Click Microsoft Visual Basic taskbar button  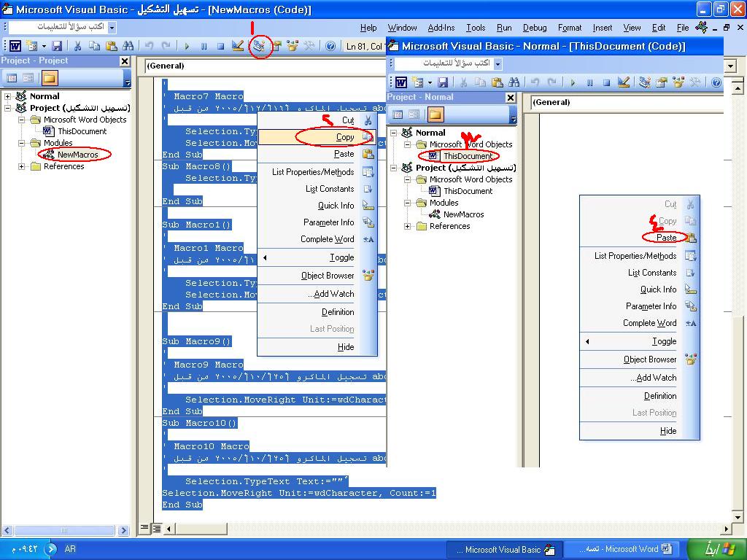[505, 550]
